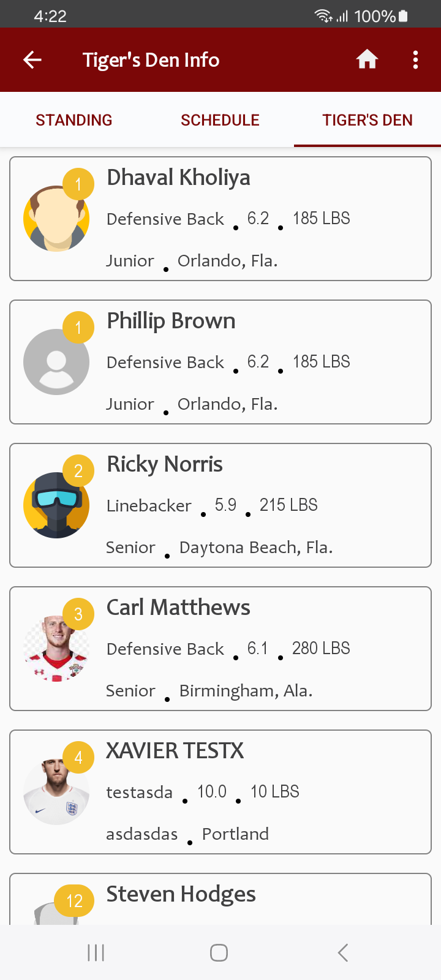Tap jersey number 12 badge
This screenshot has width=441, height=980.
[x=74, y=901]
